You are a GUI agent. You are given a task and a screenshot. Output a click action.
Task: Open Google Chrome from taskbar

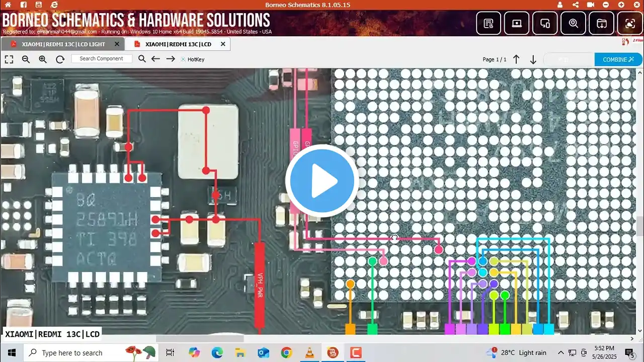pos(286,353)
